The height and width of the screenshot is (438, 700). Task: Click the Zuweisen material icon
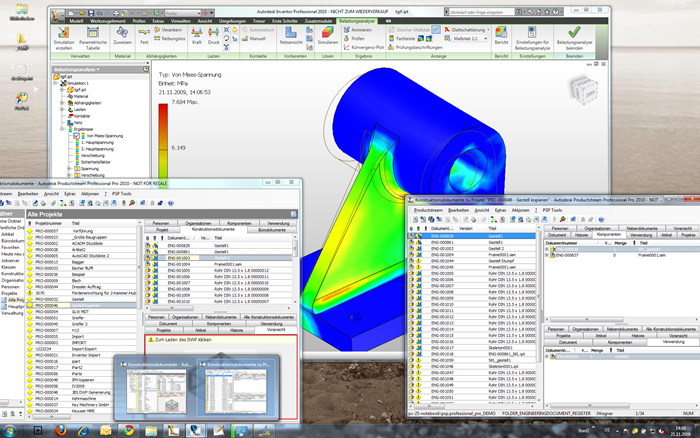pyautogui.click(x=122, y=36)
